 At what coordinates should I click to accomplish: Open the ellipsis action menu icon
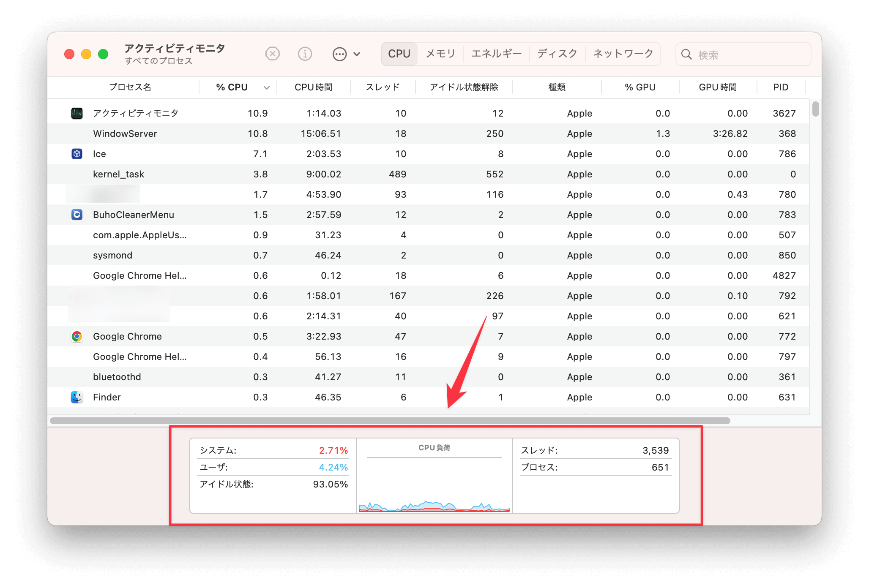pos(339,54)
